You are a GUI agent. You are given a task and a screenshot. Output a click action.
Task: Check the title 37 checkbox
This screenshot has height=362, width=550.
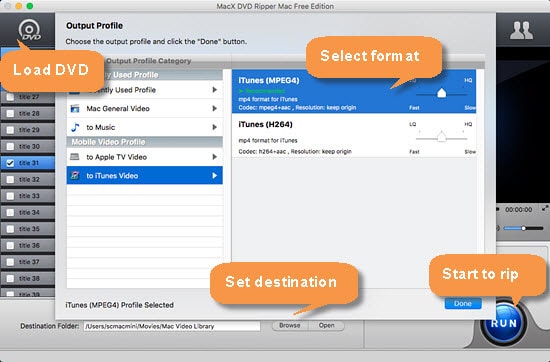[10, 262]
